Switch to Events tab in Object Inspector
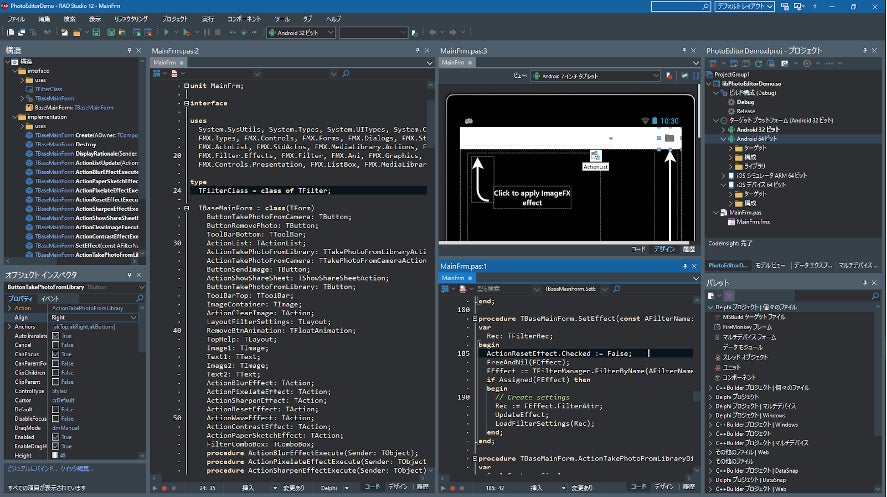 48,298
